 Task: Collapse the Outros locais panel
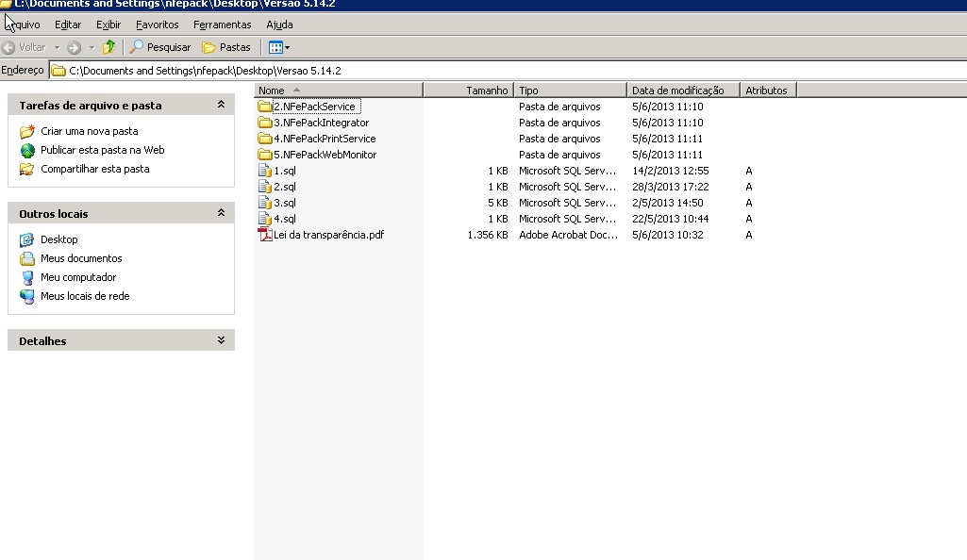click(221, 214)
